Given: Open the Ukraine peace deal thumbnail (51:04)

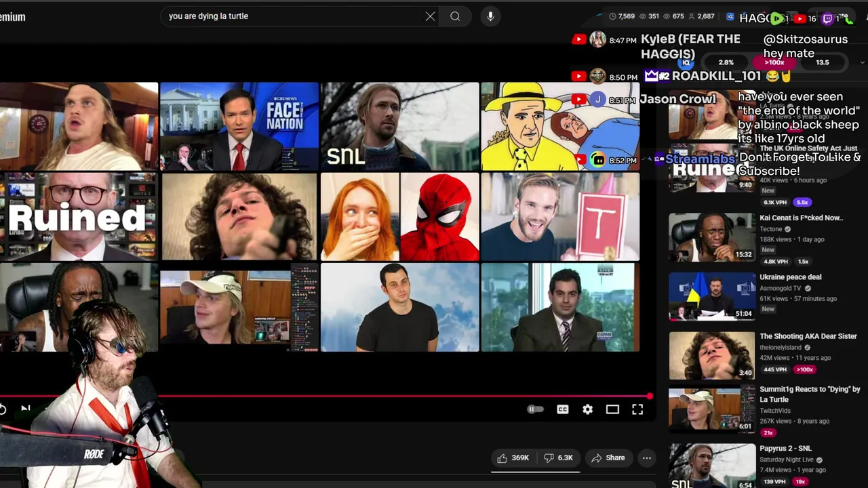Looking at the screenshot, I should [x=711, y=296].
